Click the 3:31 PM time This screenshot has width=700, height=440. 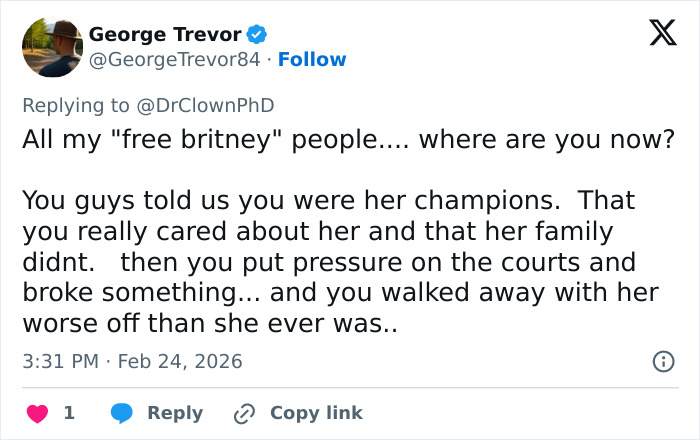pyautogui.click(x=59, y=362)
